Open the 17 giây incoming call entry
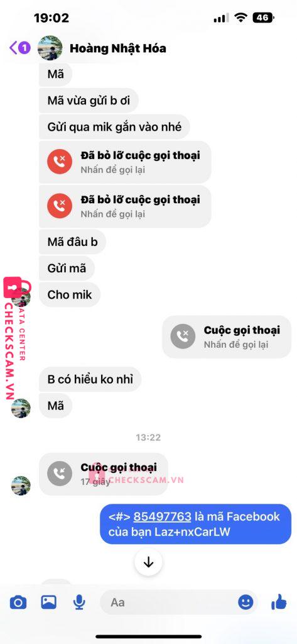 [x=104, y=474]
